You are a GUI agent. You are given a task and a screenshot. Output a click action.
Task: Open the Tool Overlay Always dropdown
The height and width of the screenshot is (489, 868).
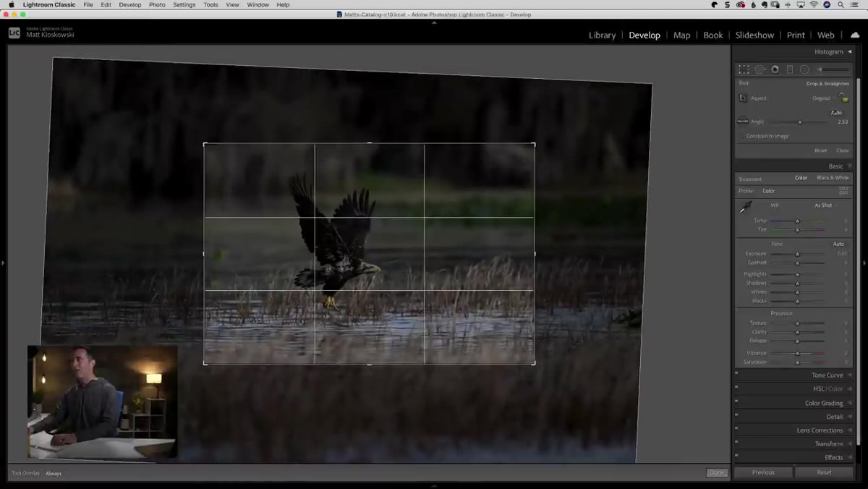click(x=54, y=473)
